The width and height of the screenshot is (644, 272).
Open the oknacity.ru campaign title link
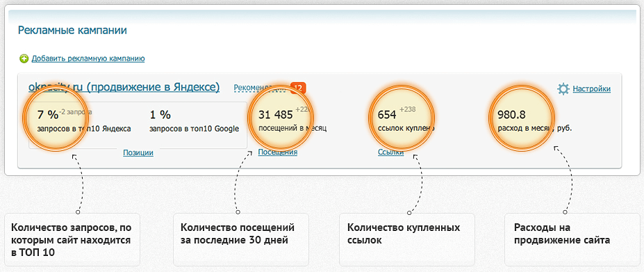point(124,87)
